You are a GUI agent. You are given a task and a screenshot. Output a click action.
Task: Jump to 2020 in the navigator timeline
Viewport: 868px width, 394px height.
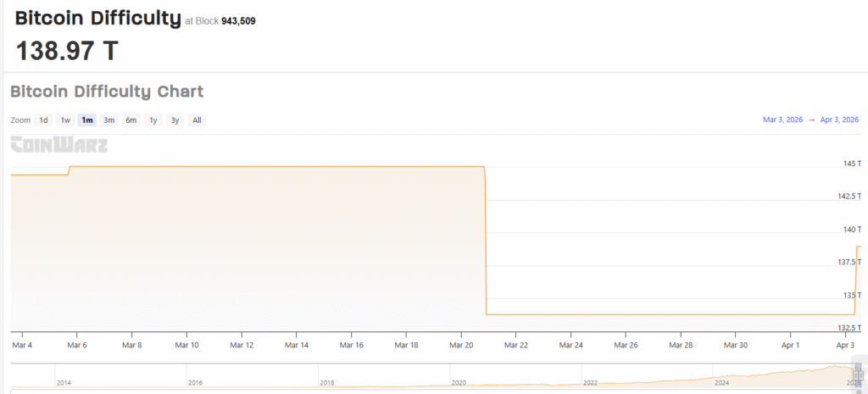coord(459,383)
